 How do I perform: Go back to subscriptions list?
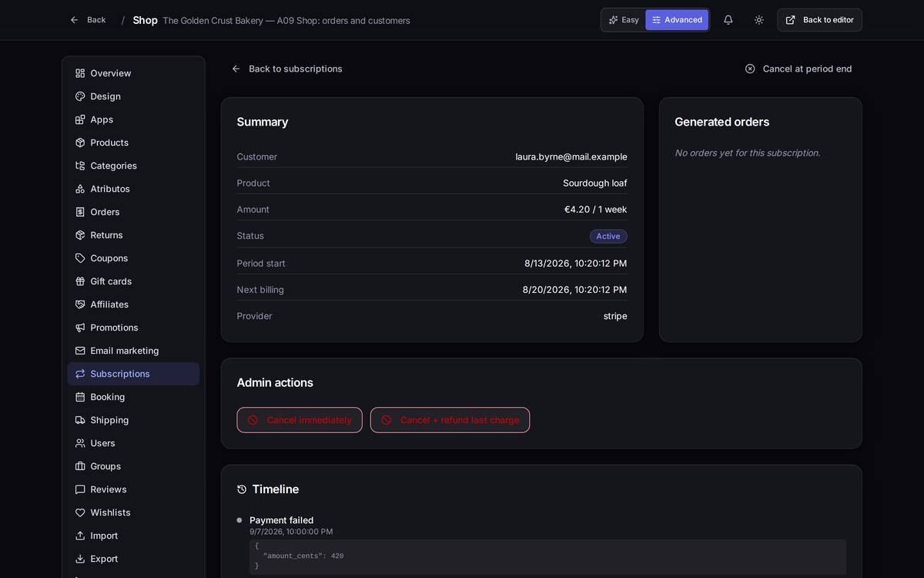click(287, 69)
